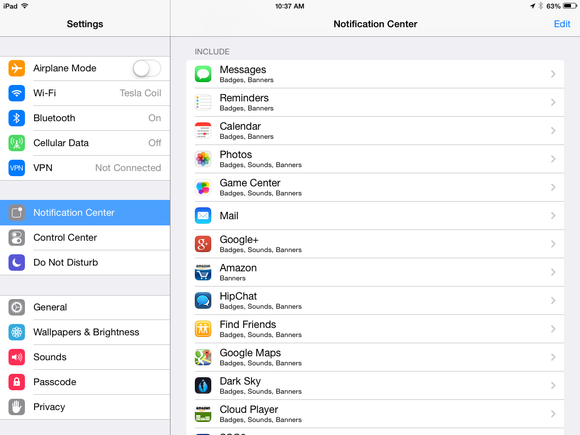Tap the Dark Sky app icon

point(203,385)
